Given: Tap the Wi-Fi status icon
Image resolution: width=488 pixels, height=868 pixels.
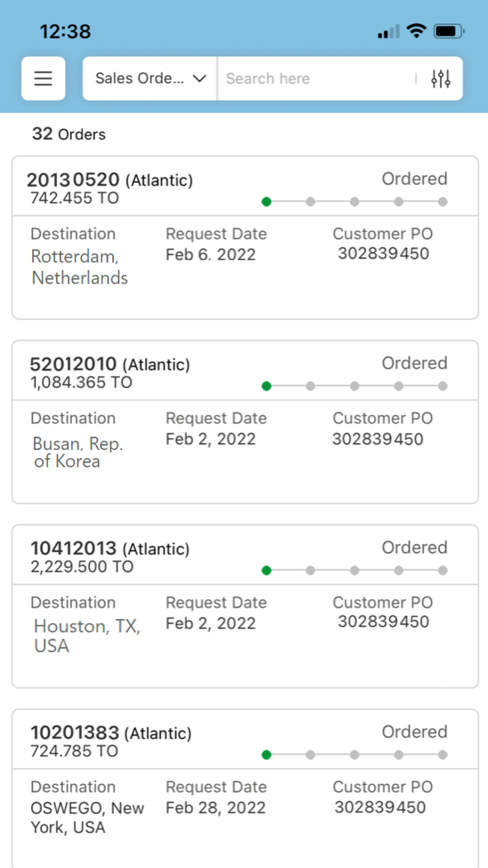Looking at the screenshot, I should tap(416, 31).
